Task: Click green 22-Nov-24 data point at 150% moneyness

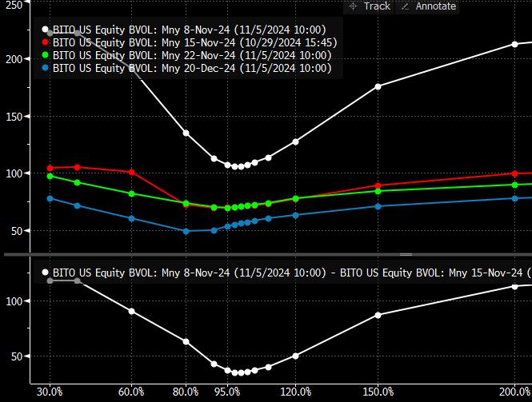Action: 378,191
